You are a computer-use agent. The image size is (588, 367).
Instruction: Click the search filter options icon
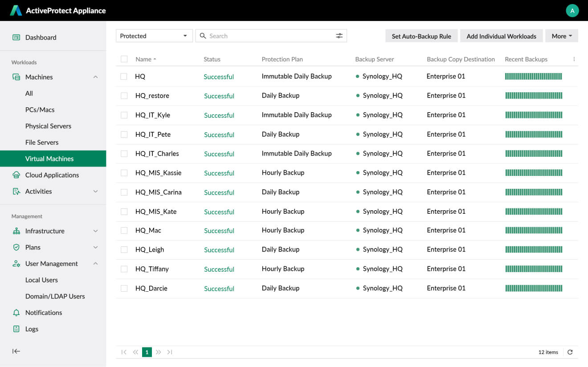tap(339, 36)
